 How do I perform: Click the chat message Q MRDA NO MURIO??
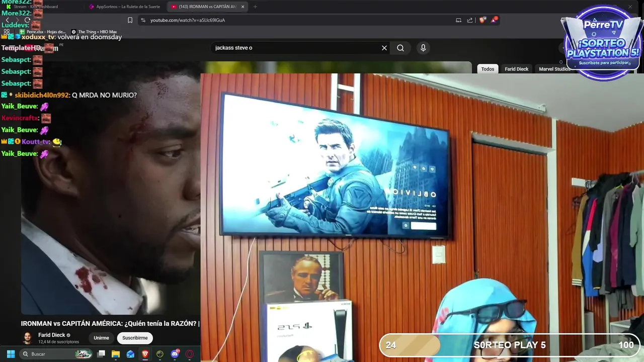coord(104,95)
